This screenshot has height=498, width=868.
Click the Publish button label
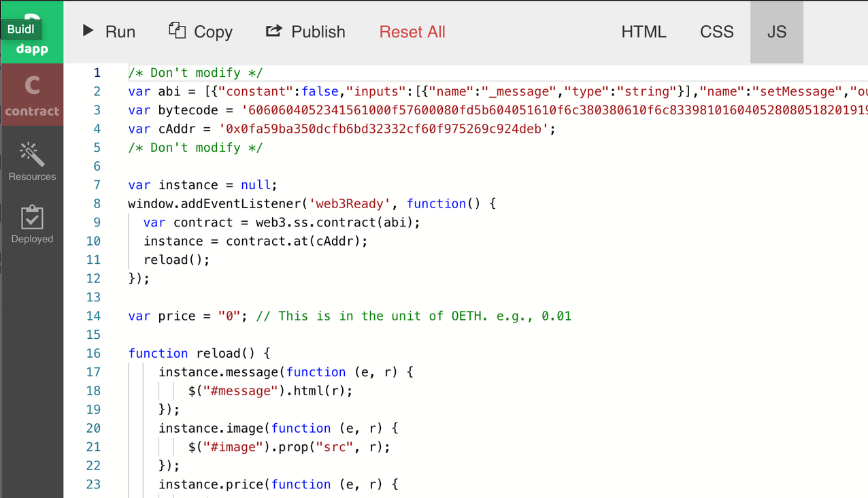(x=318, y=32)
